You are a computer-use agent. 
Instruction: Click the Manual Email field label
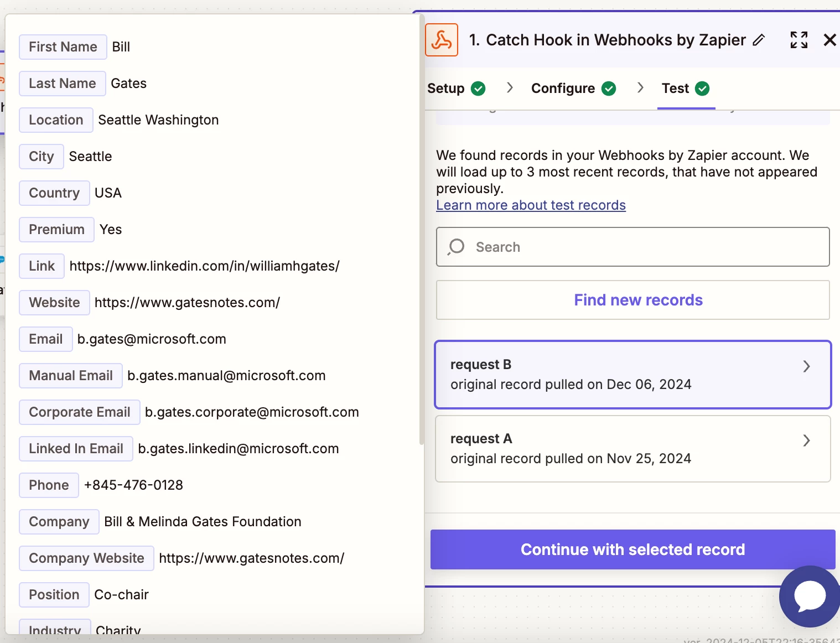tap(71, 376)
